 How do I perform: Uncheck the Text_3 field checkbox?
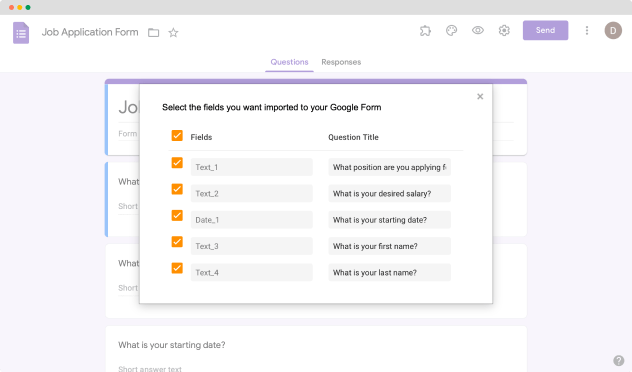[177, 241]
